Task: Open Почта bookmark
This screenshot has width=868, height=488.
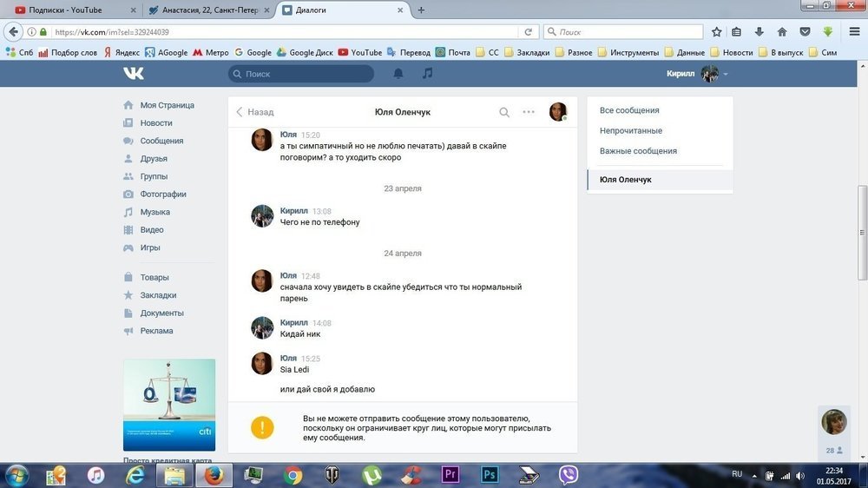Action: pos(452,53)
